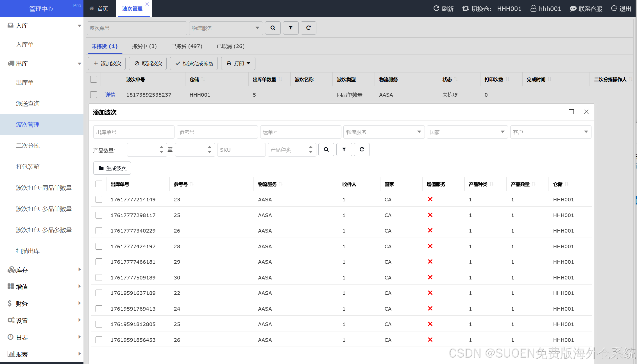Switch to the 拣货中 (3) tab
The width and height of the screenshot is (637, 364).
(144, 46)
